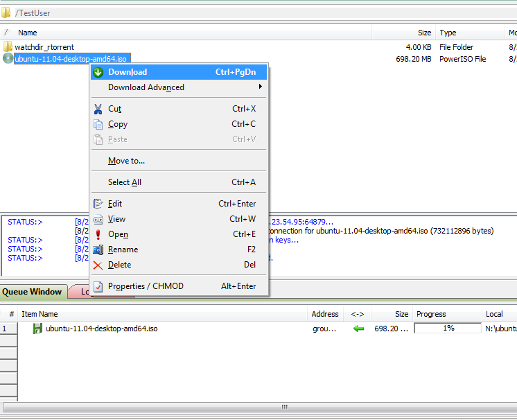
Task: Click the green Download arrow icon in menu
Action: pyautogui.click(x=98, y=72)
